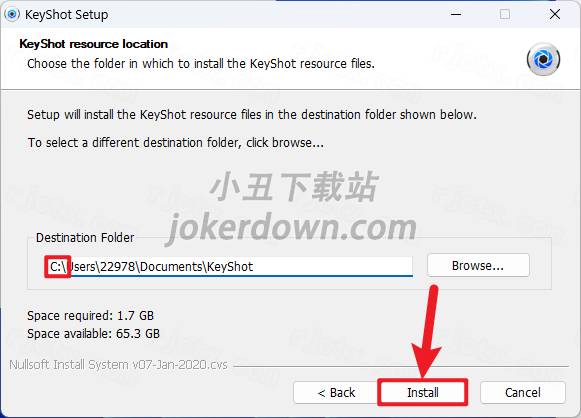Click the Nullsoft Install System text
Screen dimensions: 581x418
[118, 365]
